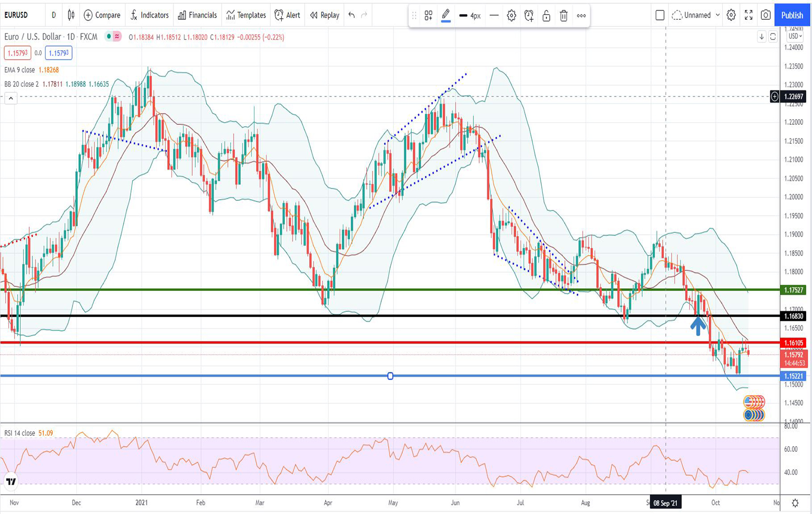Delete the selected drawing with trash icon
The image size is (812, 514).
tap(563, 16)
